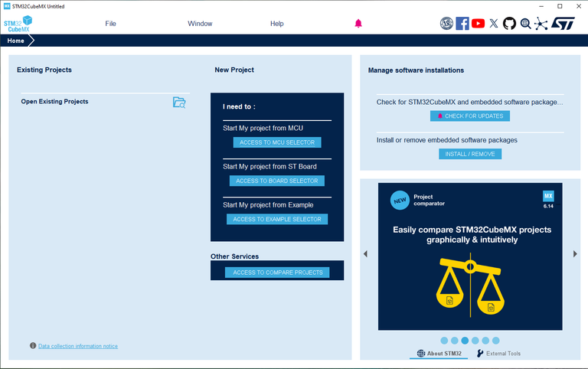
Task: Click 'Start My project from MCU' text
Action: (x=263, y=129)
